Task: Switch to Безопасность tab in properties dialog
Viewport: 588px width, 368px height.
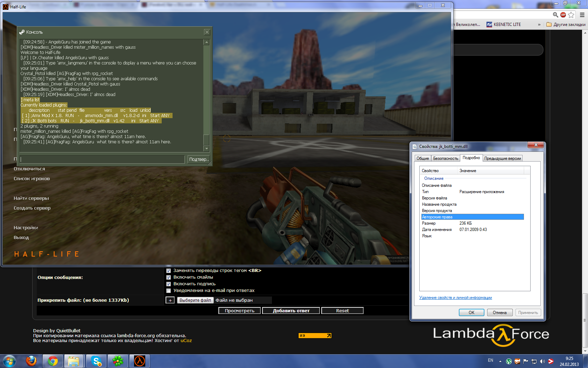Action: coord(446,158)
